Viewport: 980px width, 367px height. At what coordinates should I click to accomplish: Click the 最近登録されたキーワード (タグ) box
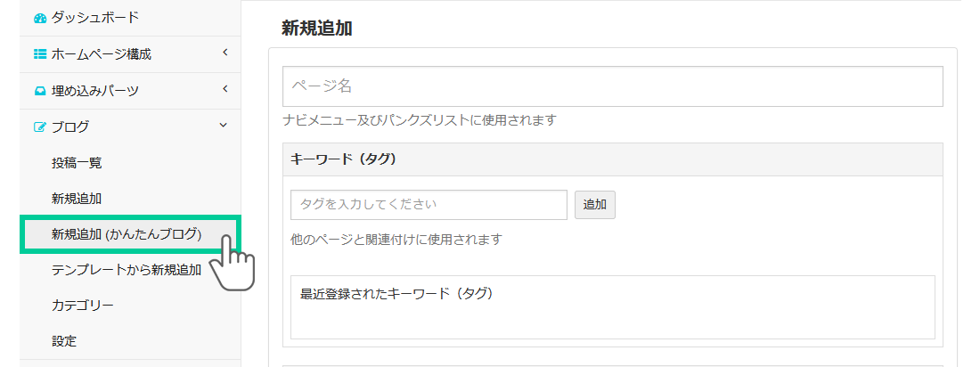[612, 306]
